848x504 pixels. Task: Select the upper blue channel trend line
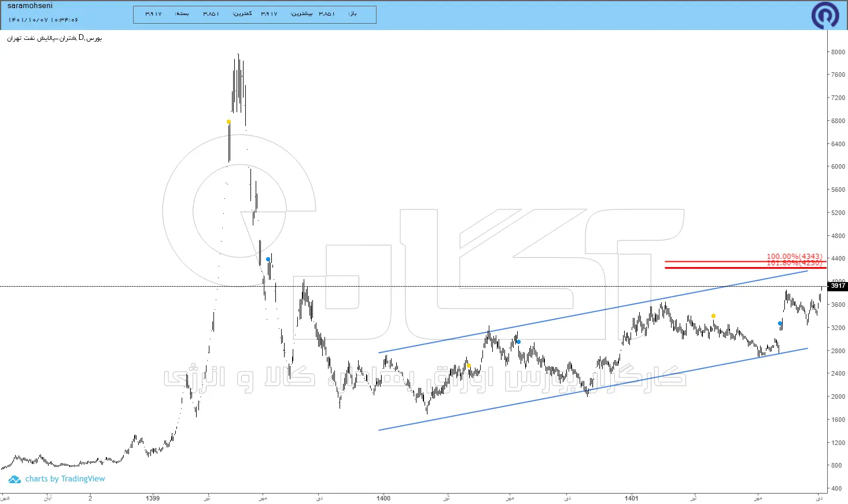click(593, 312)
